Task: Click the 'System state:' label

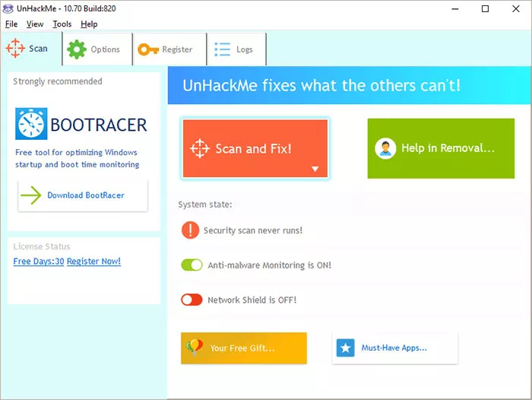Action: tap(205, 205)
